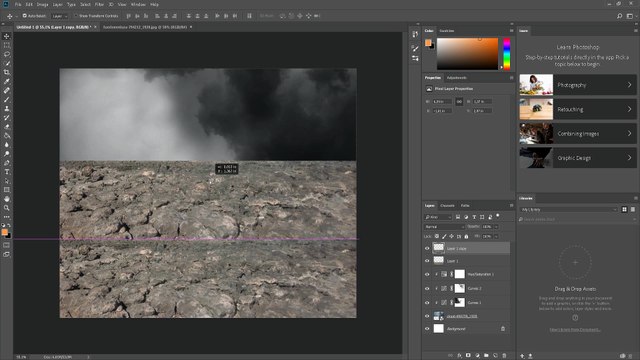640x360 pixels.
Task: Select the Move tool in the toolbox
Action: coord(7,36)
